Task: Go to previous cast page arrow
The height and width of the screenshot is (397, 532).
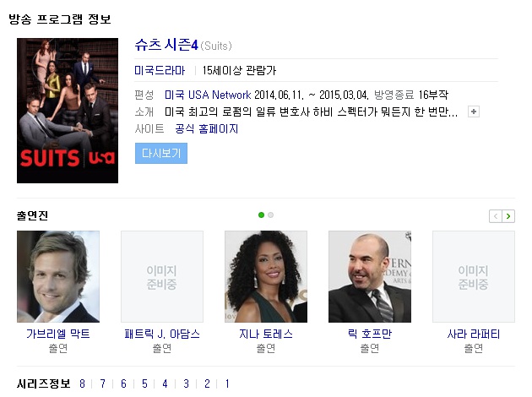Action: tap(496, 216)
